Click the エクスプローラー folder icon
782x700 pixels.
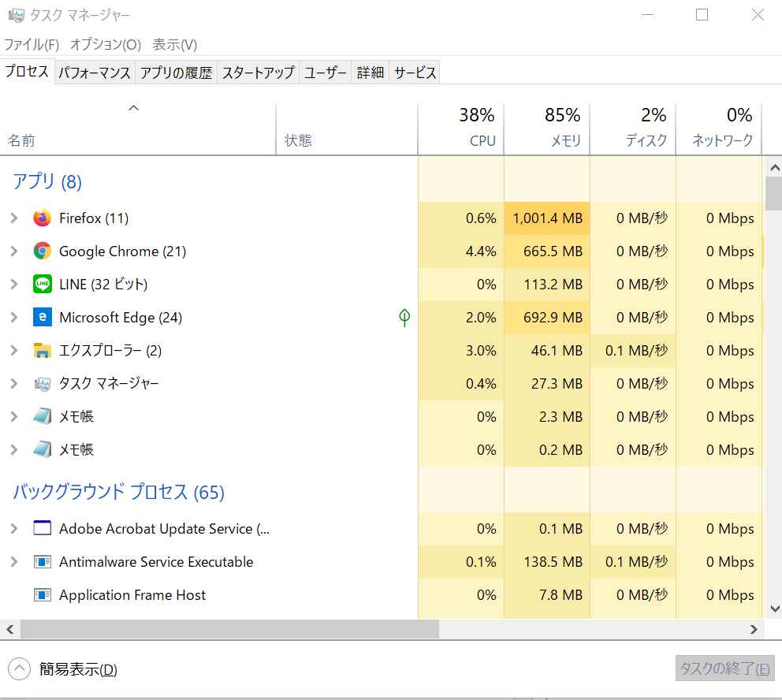(x=43, y=351)
